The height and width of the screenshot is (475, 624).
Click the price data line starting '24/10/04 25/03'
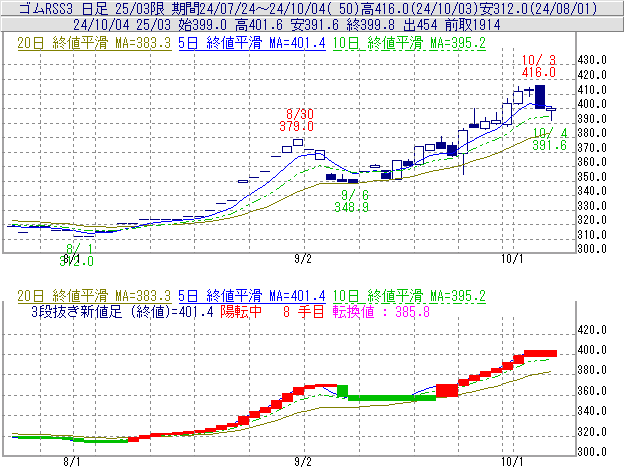(287, 25)
